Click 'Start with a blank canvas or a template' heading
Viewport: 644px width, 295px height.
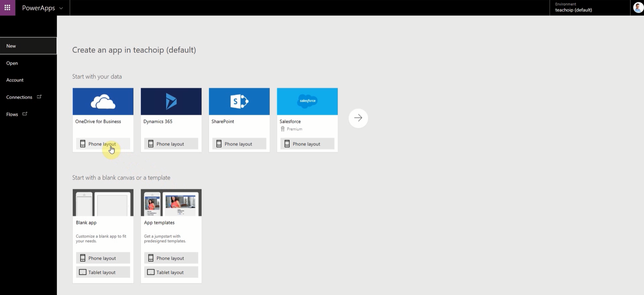click(121, 178)
